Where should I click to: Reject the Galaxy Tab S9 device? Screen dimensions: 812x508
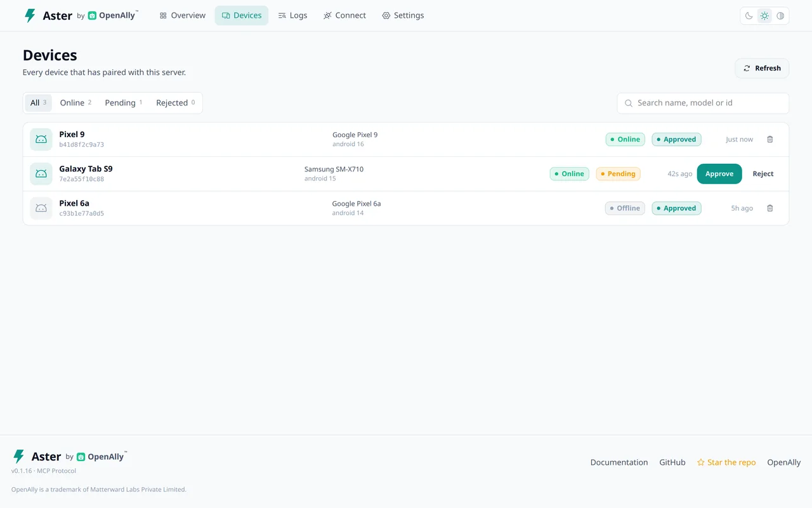tap(763, 174)
